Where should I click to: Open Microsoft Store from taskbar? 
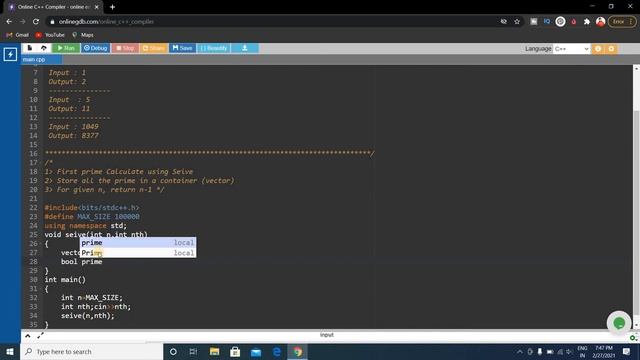(235, 351)
